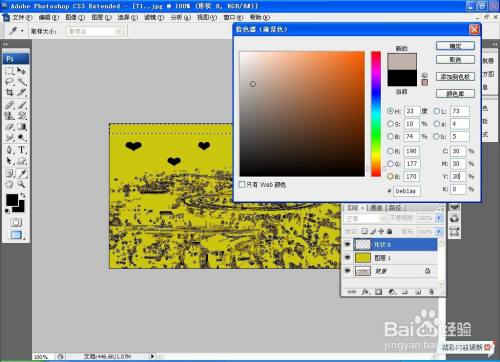Image resolution: width=500 pixels, height=362 pixels.
Task: Open the layer blend mode dropdown 正常
Action: tap(366, 219)
